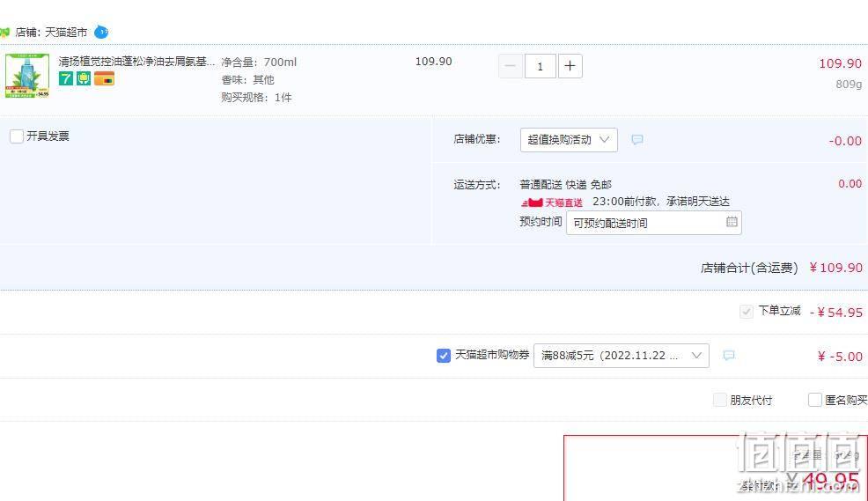This screenshot has height=501, width=868.
Task: Decrease quantity with the minus button
Action: pyautogui.click(x=510, y=66)
